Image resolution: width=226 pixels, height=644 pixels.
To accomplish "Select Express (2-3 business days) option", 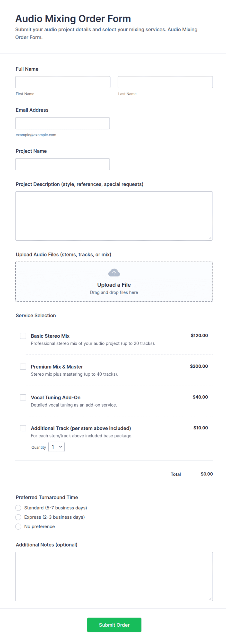I will [18, 517].
